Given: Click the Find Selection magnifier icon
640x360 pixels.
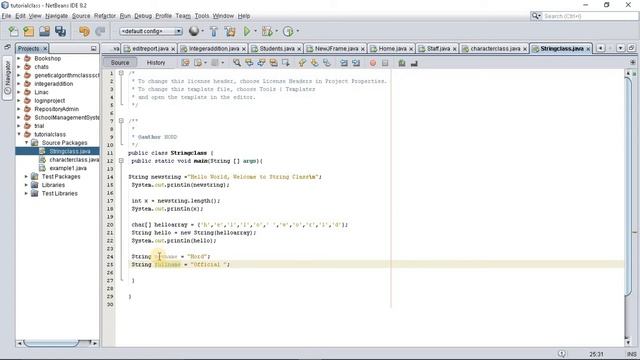Looking at the screenshot, I should [237, 63].
